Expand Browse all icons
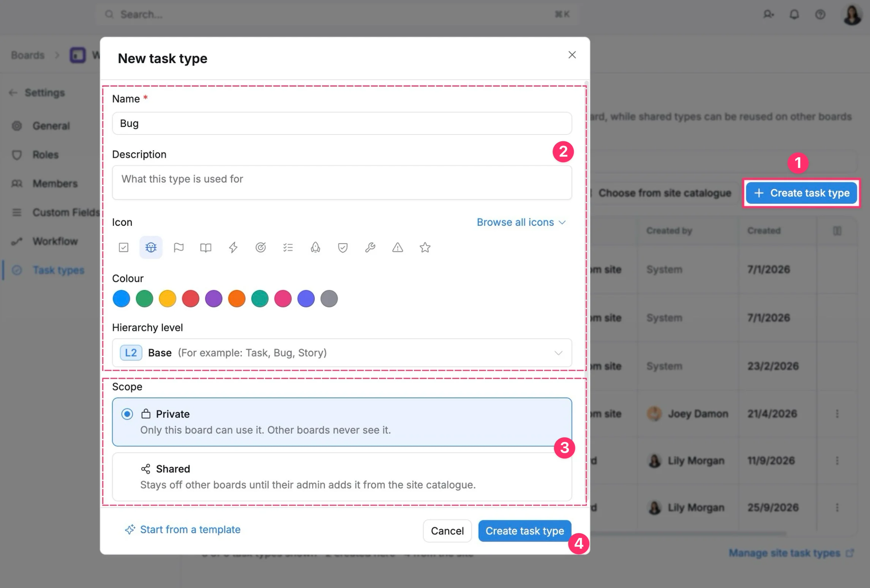 click(x=521, y=222)
